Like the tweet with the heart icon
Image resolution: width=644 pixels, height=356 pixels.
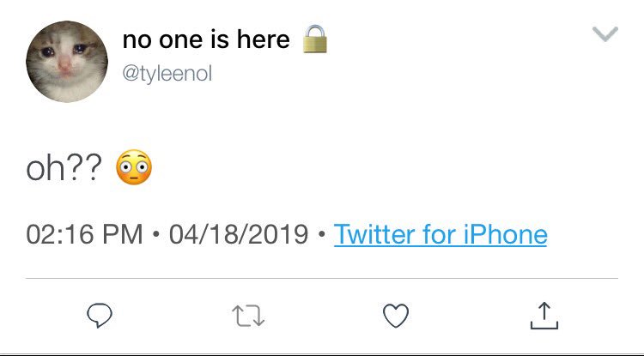(x=396, y=316)
